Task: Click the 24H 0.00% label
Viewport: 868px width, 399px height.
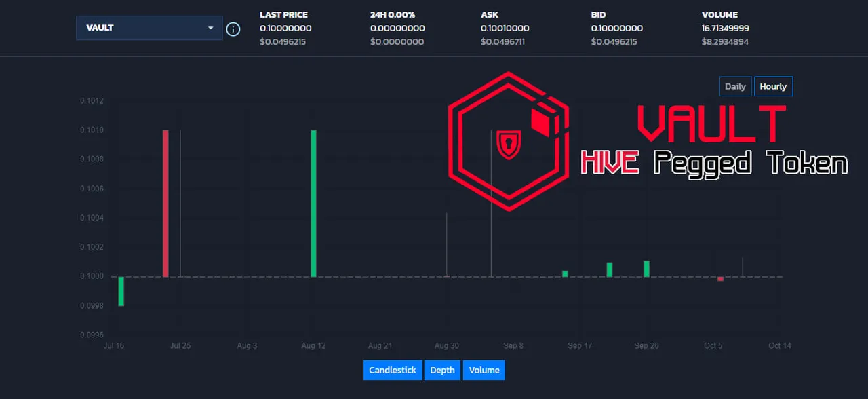Action: 393,15
